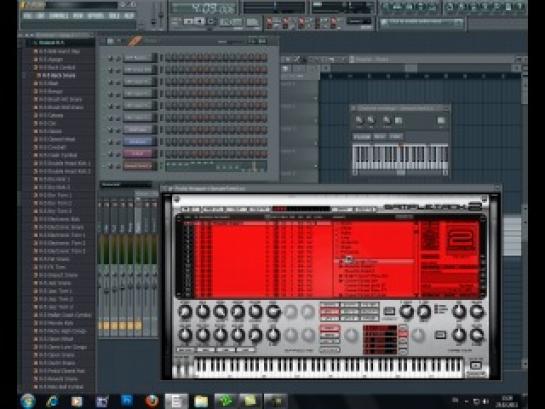Select the pink channel button in step sequencer

pos(138,154)
